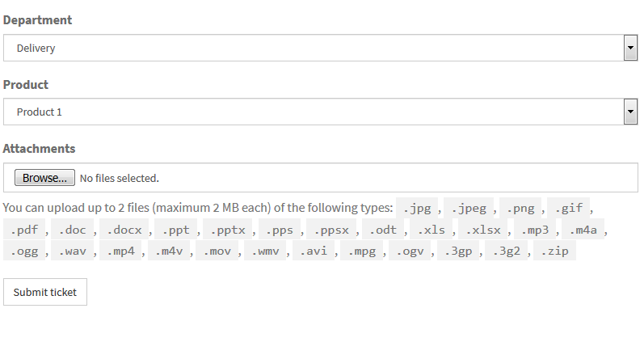The image size is (644, 338).
Task: Click the .jpg file type tag
Action: pos(417,208)
